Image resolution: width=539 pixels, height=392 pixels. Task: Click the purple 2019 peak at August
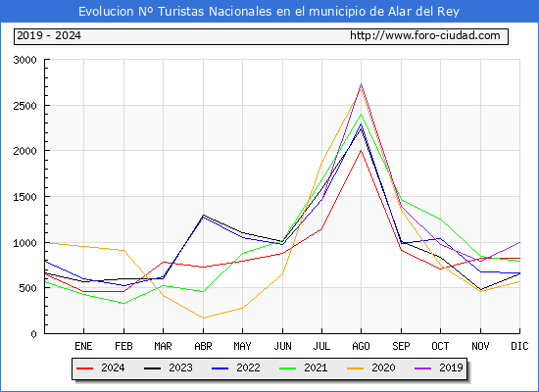[x=361, y=83]
